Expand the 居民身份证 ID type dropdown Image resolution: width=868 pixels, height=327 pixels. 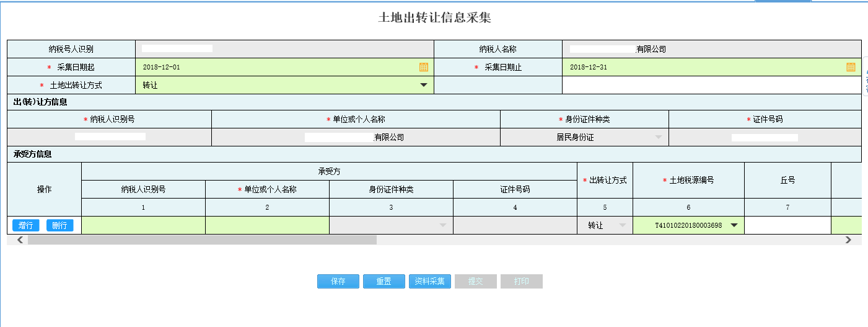pos(659,137)
